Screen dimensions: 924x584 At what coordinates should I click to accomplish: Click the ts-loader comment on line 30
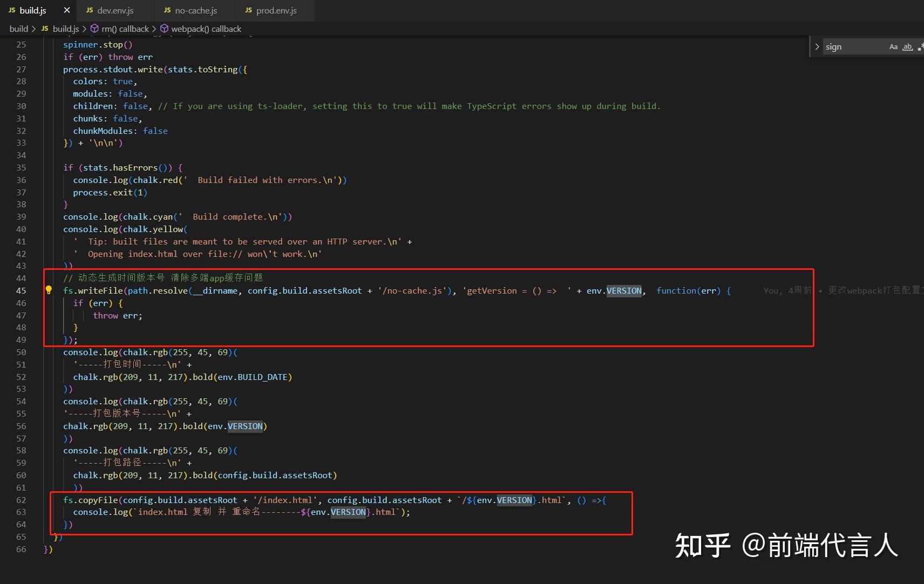coord(409,106)
